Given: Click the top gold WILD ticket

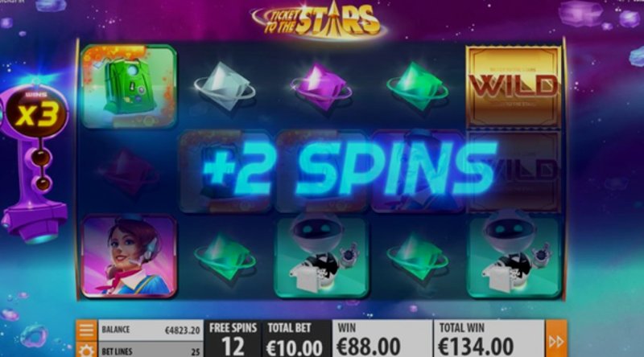Looking at the screenshot, I should click(x=514, y=86).
